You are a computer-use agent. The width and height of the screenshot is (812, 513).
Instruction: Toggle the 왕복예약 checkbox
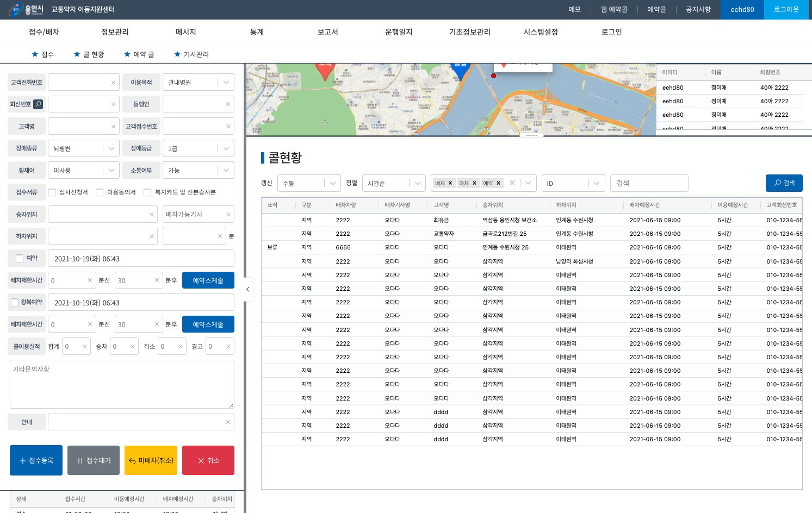pos(15,303)
